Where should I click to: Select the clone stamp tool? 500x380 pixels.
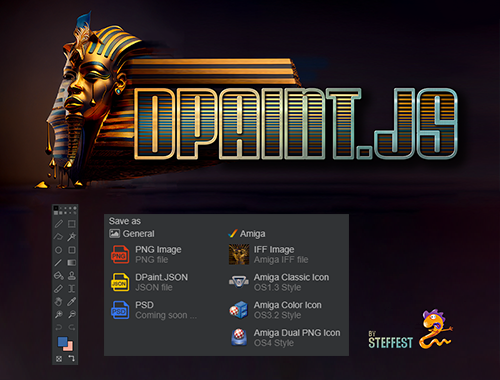(72, 275)
